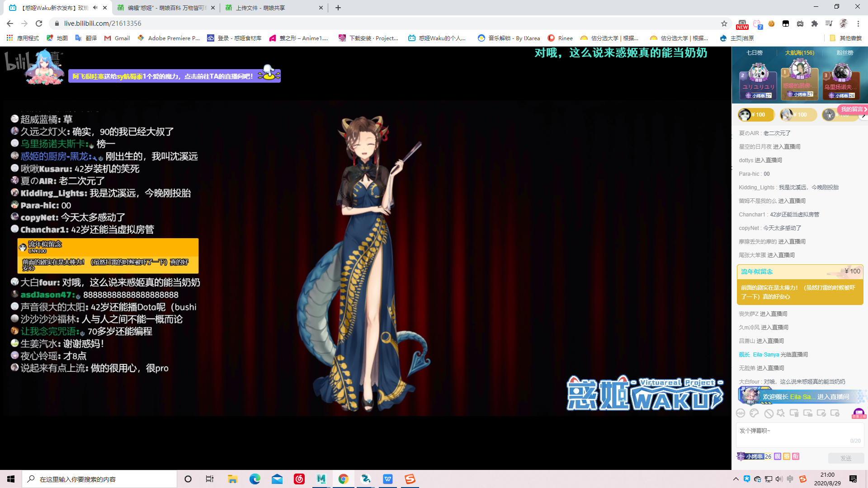868x488 pixels.
Task: Click the block danmaku circle-slash icon
Action: [x=769, y=413]
